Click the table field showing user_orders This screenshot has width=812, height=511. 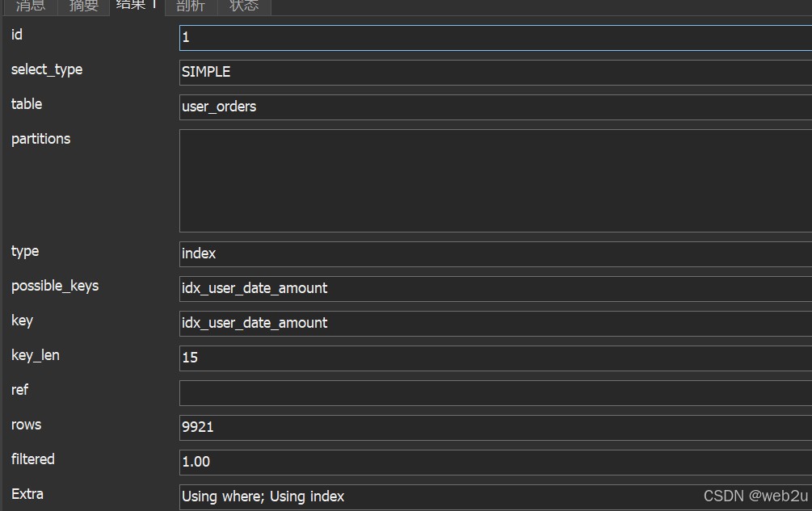click(x=494, y=107)
